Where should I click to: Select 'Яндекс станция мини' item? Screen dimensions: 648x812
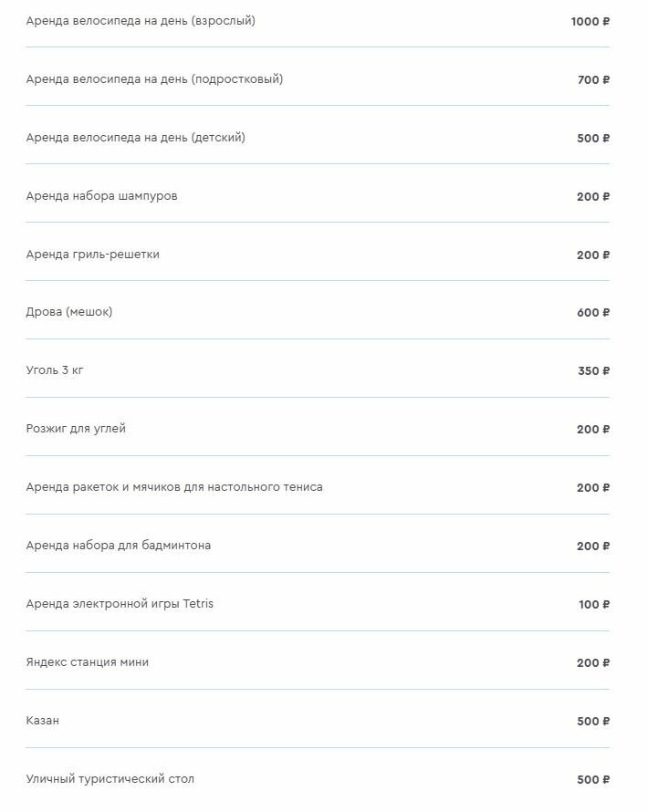tap(88, 662)
